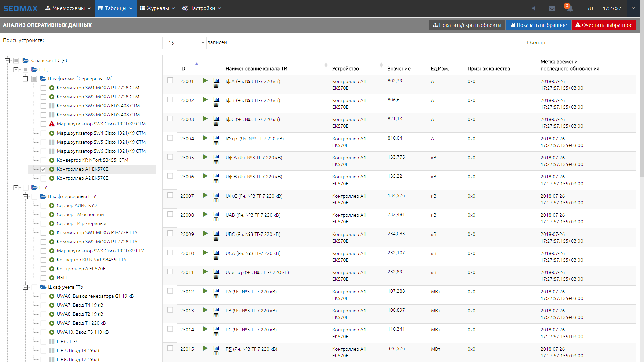The height and width of the screenshot is (362, 644).
Task: Click the notifications bell icon
Action: tap(570, 9)
